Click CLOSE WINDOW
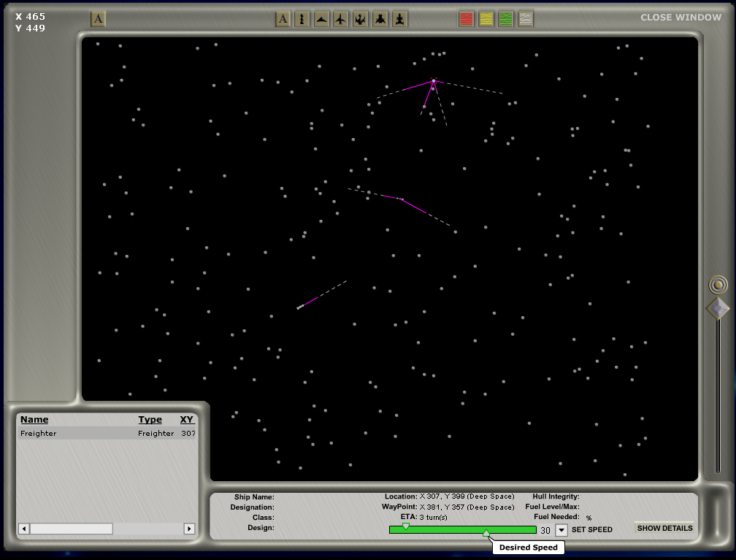The height and width of the screenshot is (560, 736). point(681,18)
